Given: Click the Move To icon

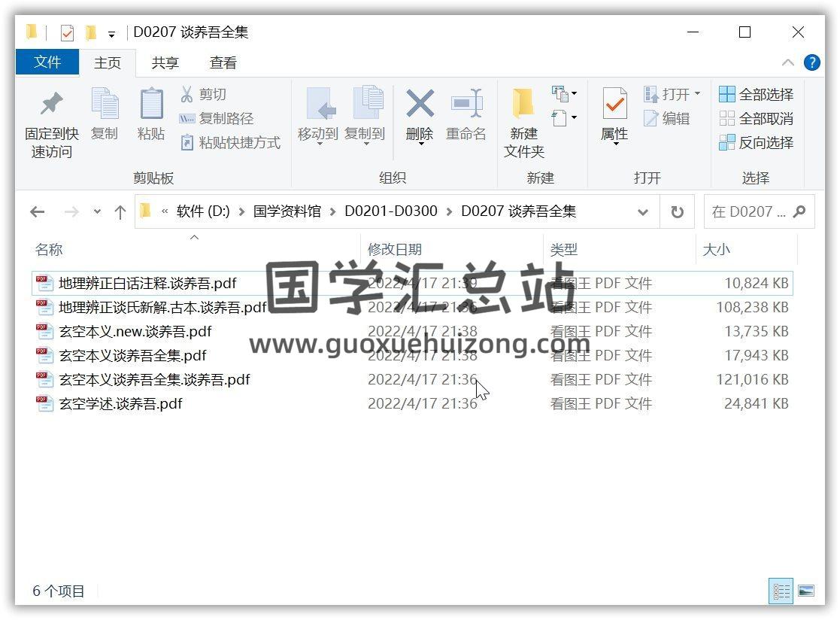Looking at the screenshot, I should [320, 103].
